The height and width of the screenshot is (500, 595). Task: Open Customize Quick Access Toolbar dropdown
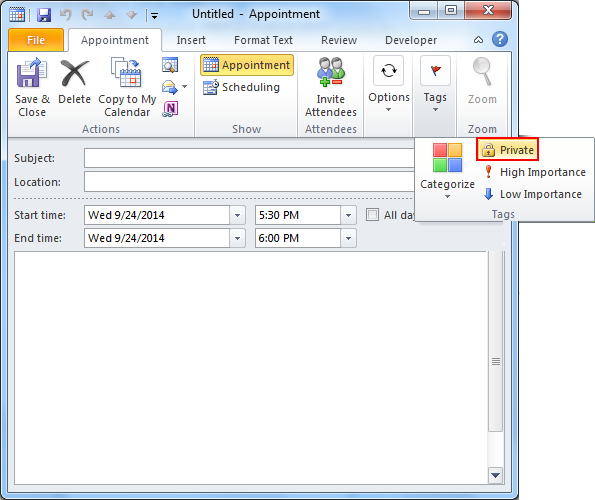(154, 16)
